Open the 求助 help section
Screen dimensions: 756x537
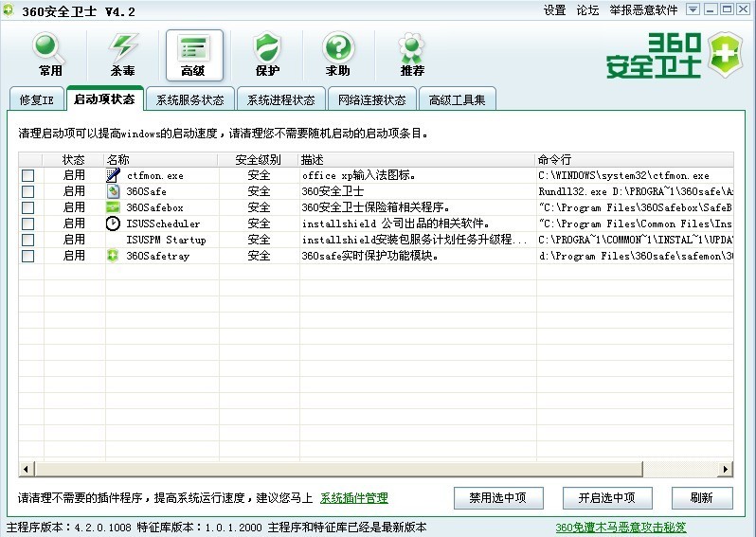click(x=338, y=55)
